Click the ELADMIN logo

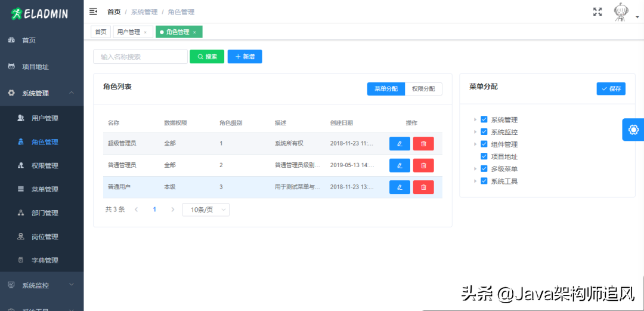(39, 14)
